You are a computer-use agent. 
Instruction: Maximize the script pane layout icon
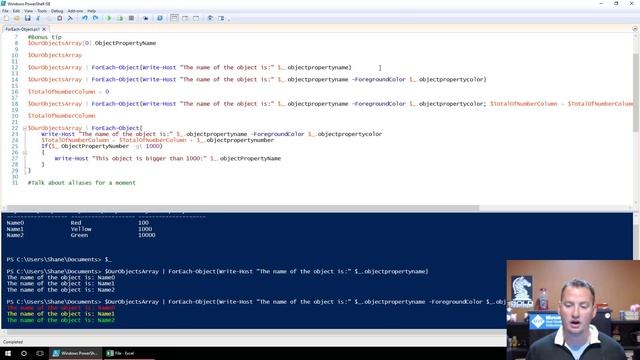[196, 18]
